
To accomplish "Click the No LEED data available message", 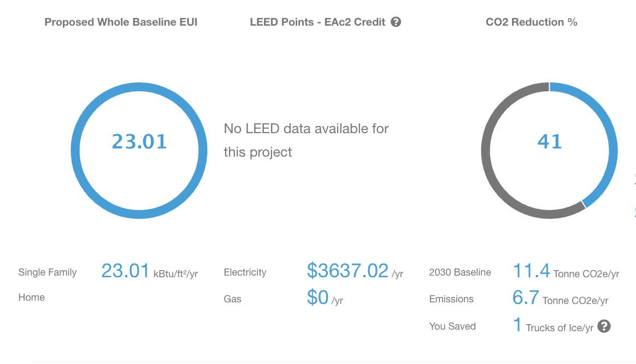I will (x=306, y=140).
